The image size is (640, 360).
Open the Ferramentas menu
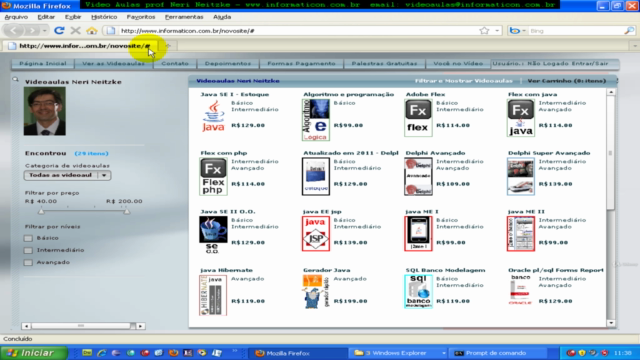pos(184,17)
